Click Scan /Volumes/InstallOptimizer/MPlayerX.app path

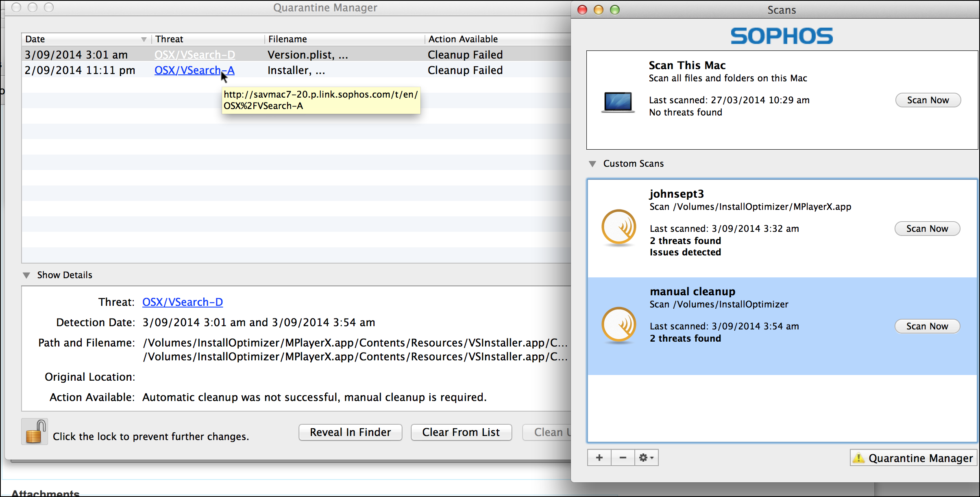[x=750, y=207]
